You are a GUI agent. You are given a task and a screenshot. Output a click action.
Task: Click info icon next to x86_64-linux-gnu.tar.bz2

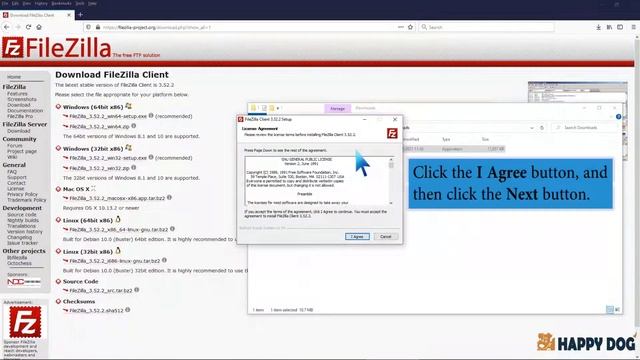172,229
